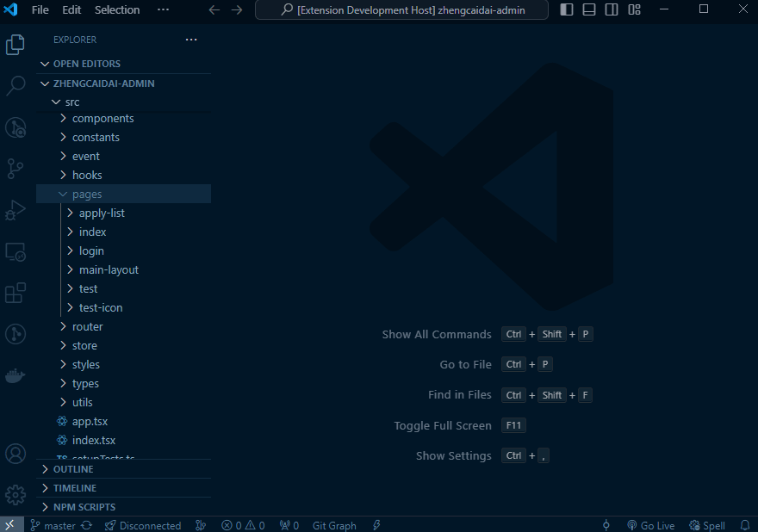
Task: Open the Selection menu
Action: (117, 9)
